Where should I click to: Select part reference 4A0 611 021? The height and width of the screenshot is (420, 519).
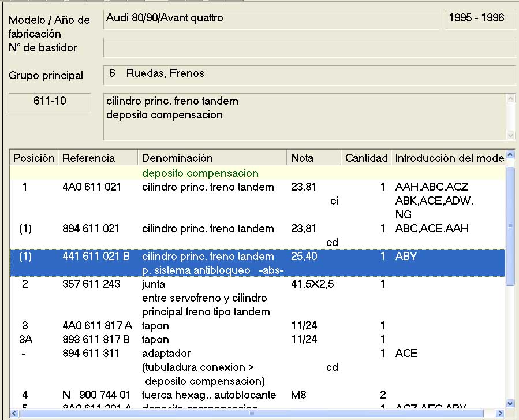coord(92,187)
